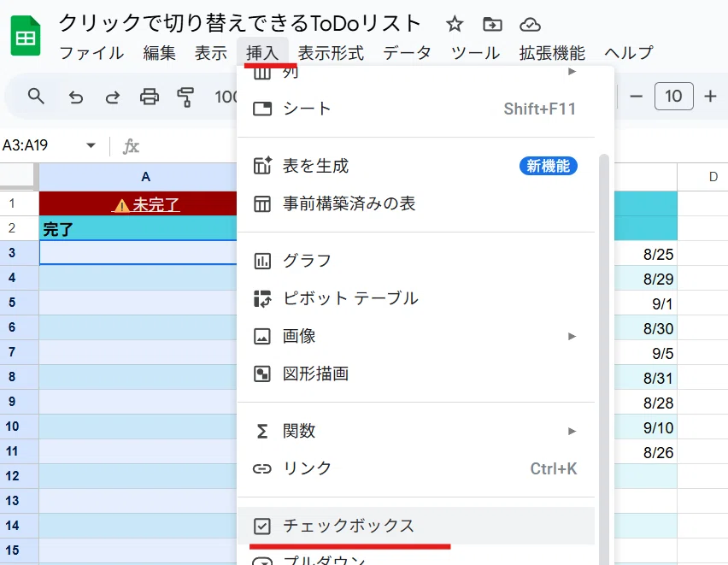
Task: Edit the font size field showing 10
Action: click(x=673, y=97)
